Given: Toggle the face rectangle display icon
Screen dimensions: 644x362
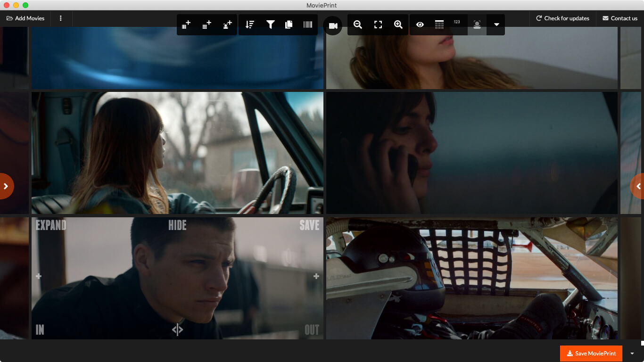Looking at the screenshot, I should (x=477, y=25).
